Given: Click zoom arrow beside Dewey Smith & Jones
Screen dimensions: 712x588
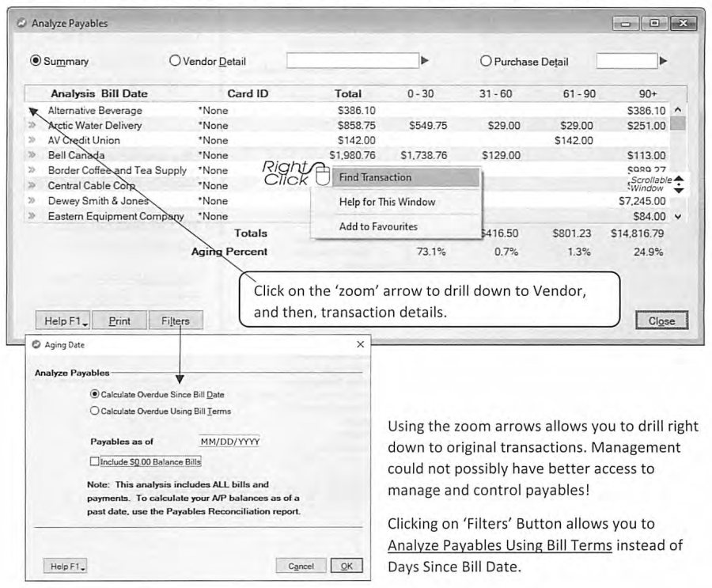Looking at the screenshot, I should [32, 200].
